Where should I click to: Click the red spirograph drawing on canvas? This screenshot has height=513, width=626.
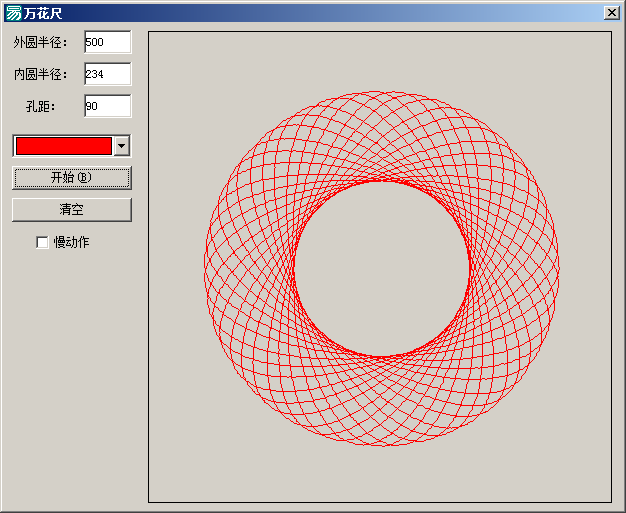382,268
